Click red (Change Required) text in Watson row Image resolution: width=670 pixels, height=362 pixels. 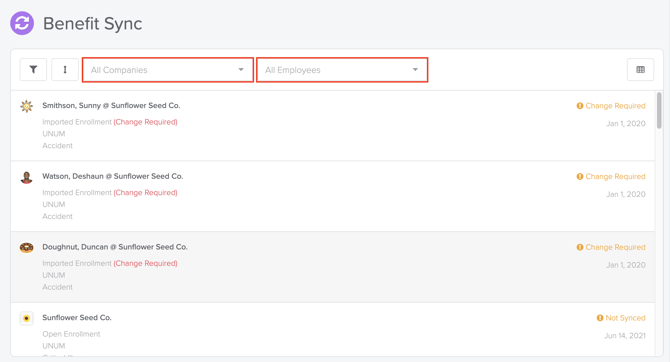coord(145,193)
